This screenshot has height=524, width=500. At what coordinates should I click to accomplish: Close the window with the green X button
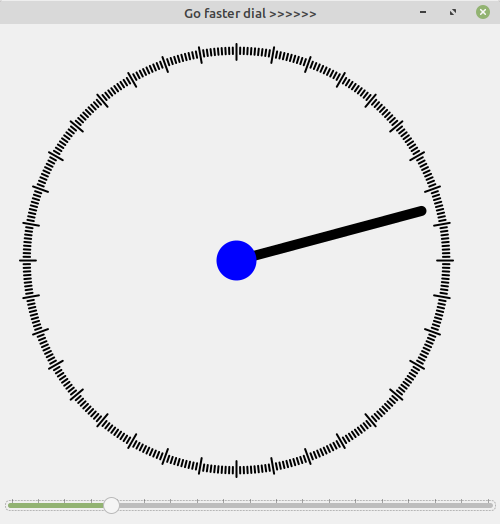[x=483, y=12]
